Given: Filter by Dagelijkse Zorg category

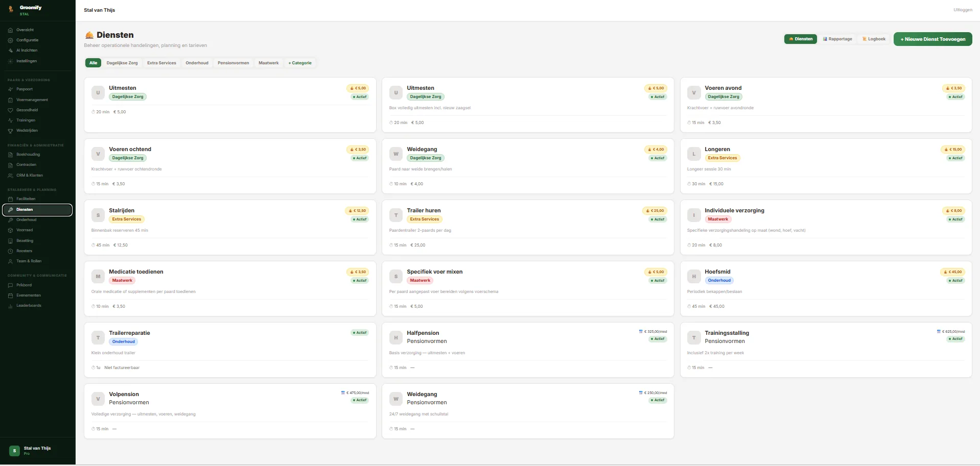Looking at the screenshot, I should click(x=122, y=63).
